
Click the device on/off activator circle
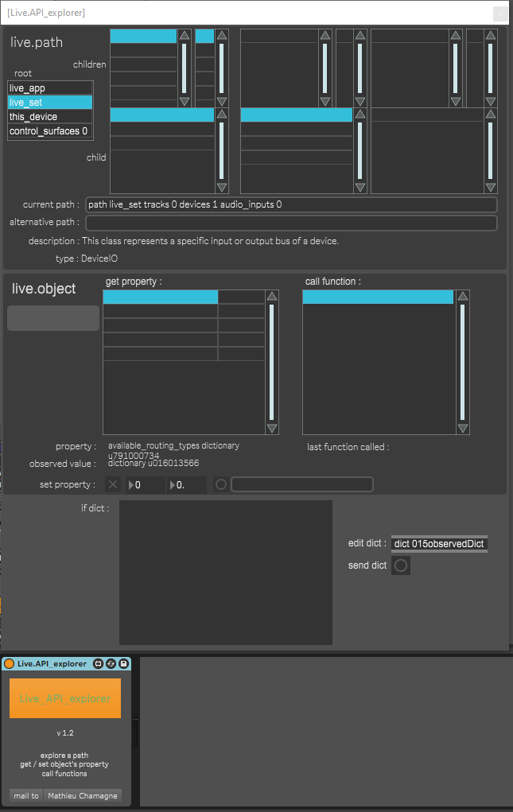tap(10, 663)
